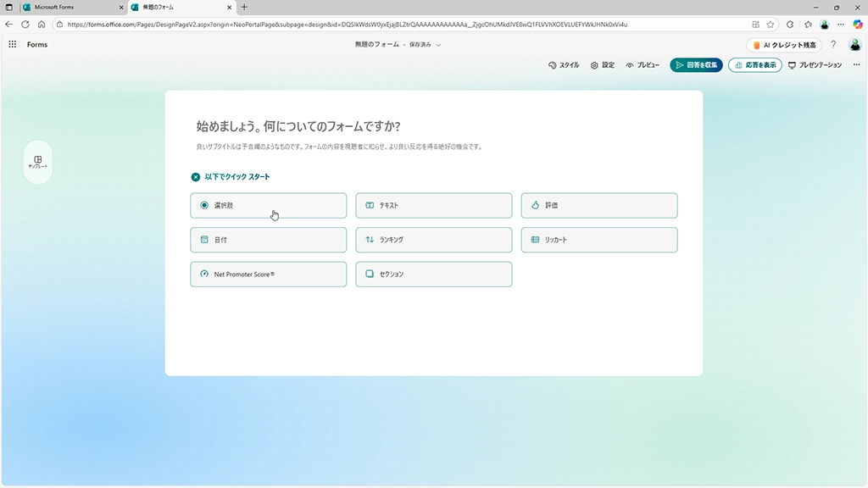Image resolution: width=868 pixels, height=488 pixels.
Task: Click the 回答を収集 collect responses button
Action: [x=696, y=65]
